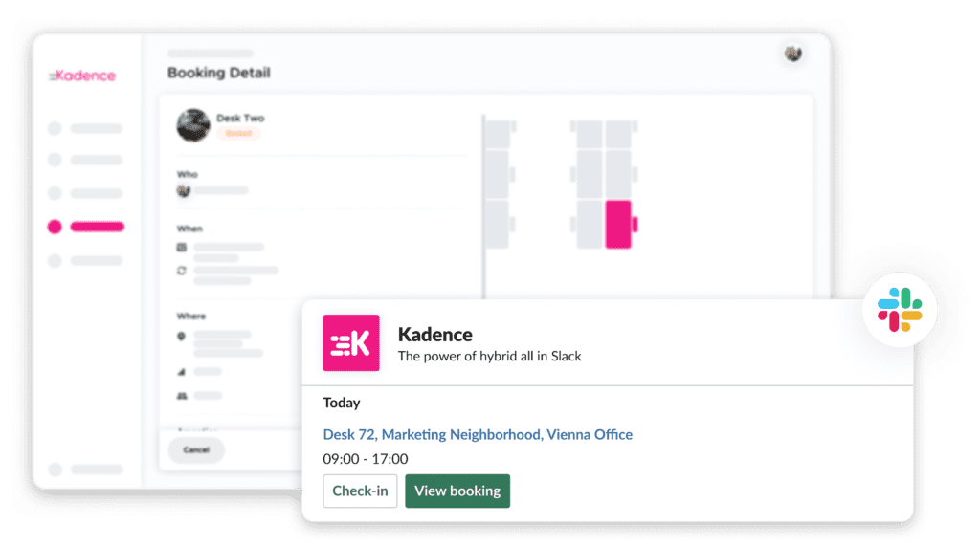Image resolution: width=980 pixels, height=546 pixels.
Task: Click the Kadence title in Slack card
Action: pos(435,335)
